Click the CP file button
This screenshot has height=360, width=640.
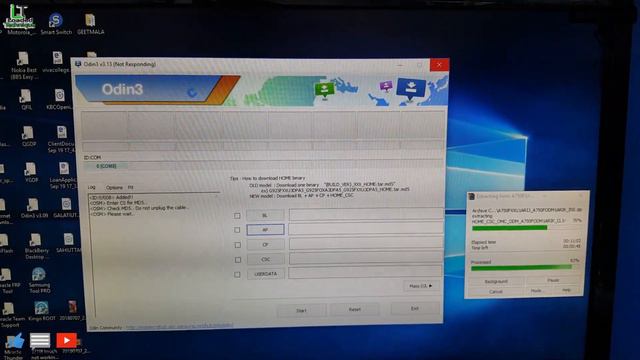(x=265, y=244)
